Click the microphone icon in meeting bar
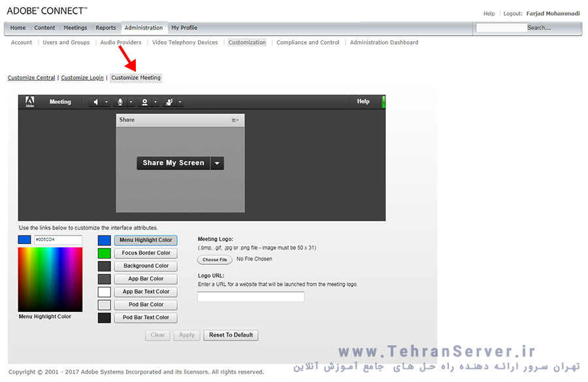This screenshot has height=382, width=588. point(120,102)
